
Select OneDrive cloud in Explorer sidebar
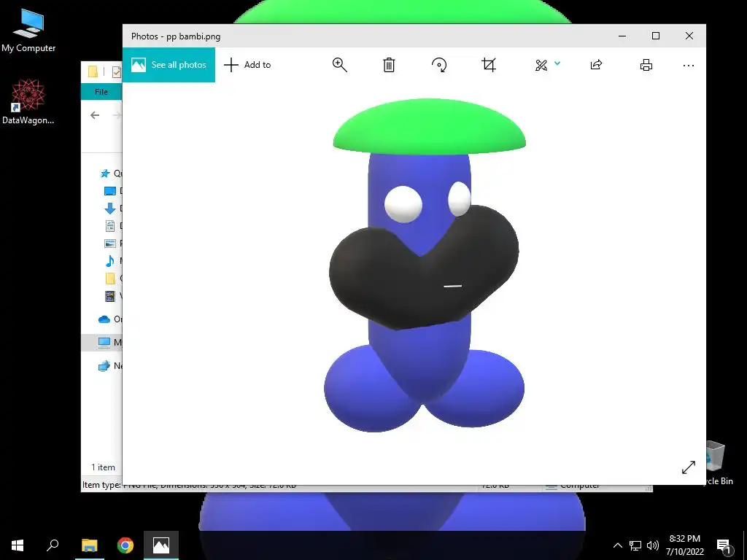tap(104, 319)
